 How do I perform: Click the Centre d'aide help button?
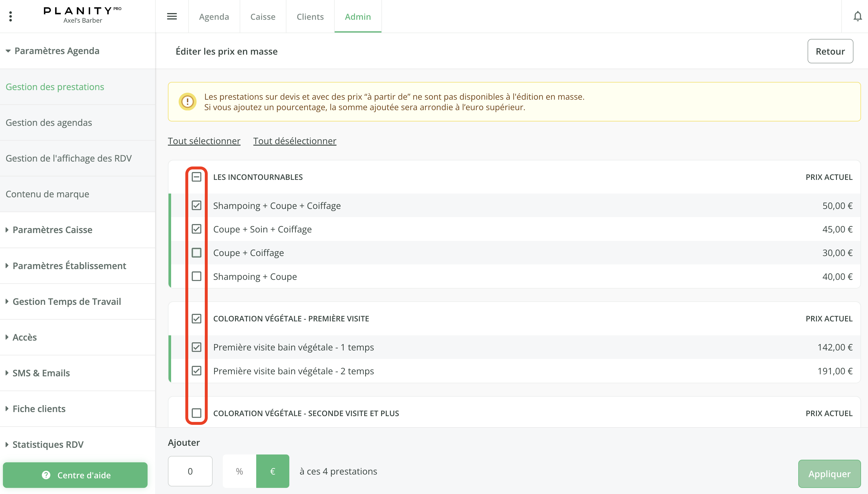tap(75, 475)
